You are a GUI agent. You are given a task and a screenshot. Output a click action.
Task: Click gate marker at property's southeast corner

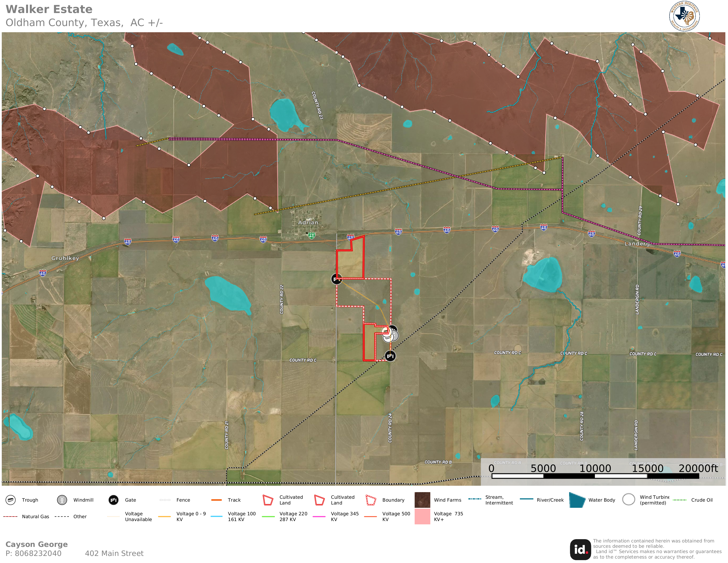pos(390,356)
